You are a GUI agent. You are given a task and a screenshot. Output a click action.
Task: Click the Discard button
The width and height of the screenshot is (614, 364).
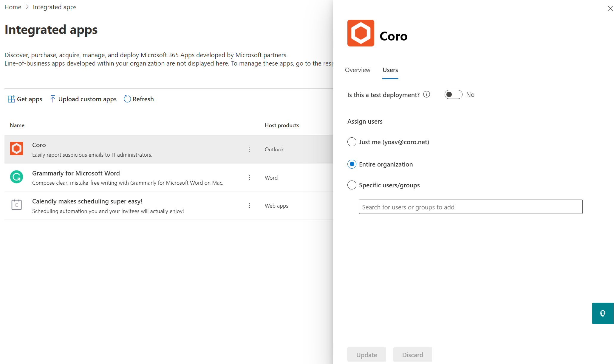[412, 354]
